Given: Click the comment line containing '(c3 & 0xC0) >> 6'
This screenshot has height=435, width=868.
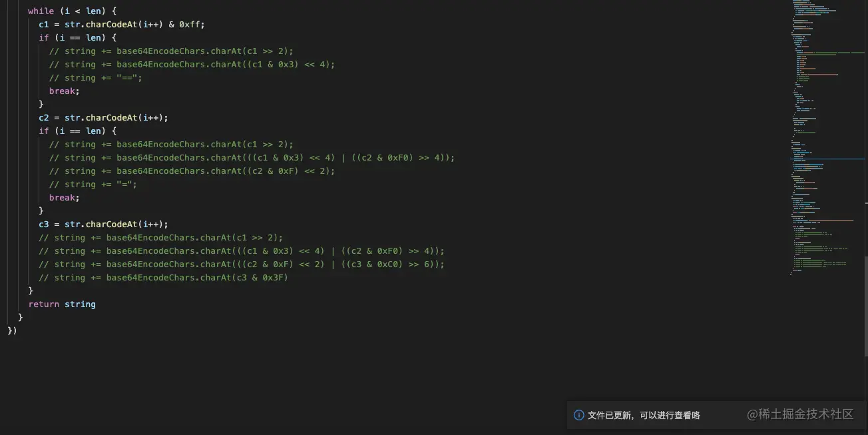Looking at the screenshot, I should pos(242,264).
